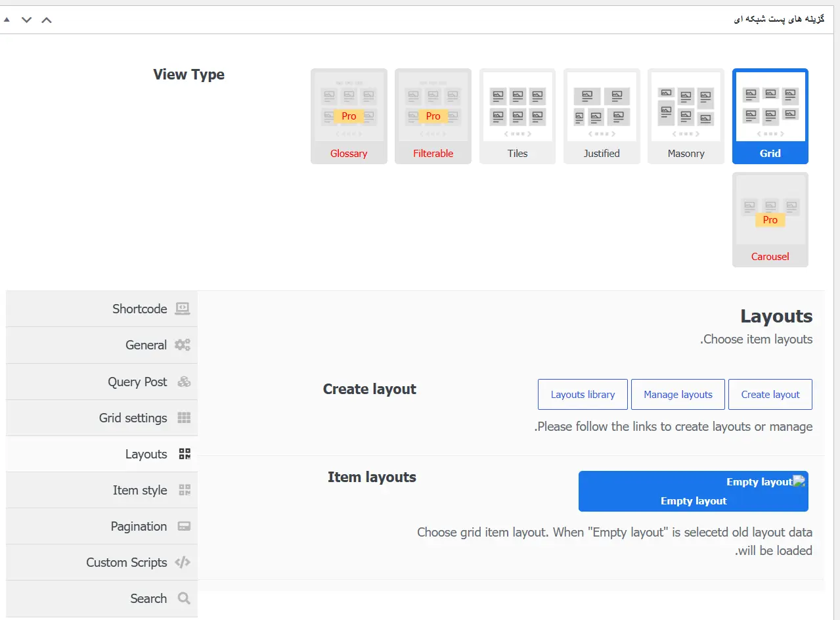Choose the Masonry view type
Viewport: 840px width, 620px height.
point(686,116)
